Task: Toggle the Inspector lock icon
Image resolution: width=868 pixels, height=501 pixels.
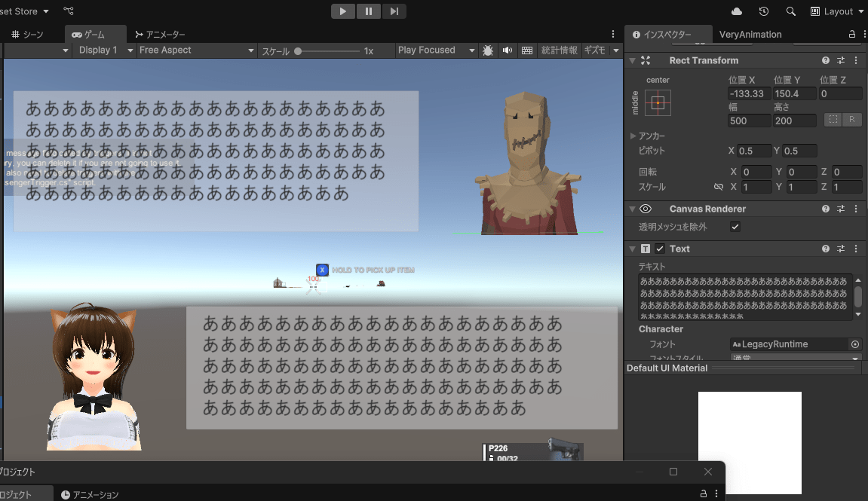Action: [852, 35]
